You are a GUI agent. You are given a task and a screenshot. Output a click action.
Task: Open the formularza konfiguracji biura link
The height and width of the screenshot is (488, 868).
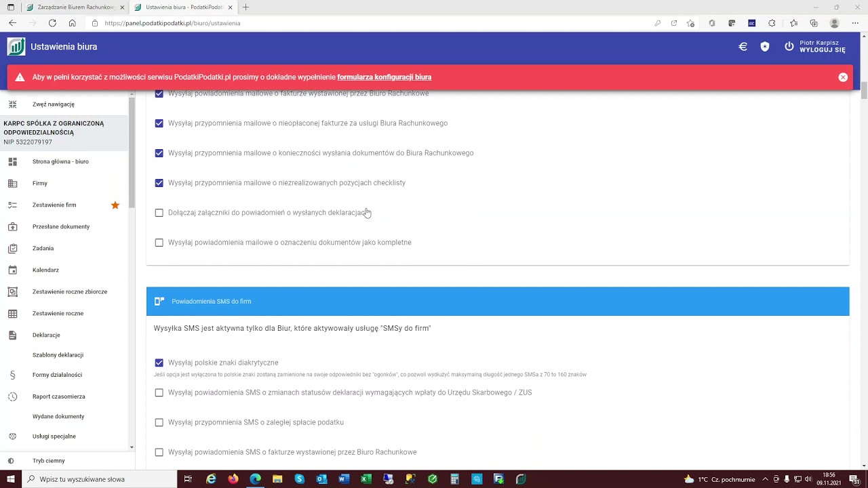(384, 77)
